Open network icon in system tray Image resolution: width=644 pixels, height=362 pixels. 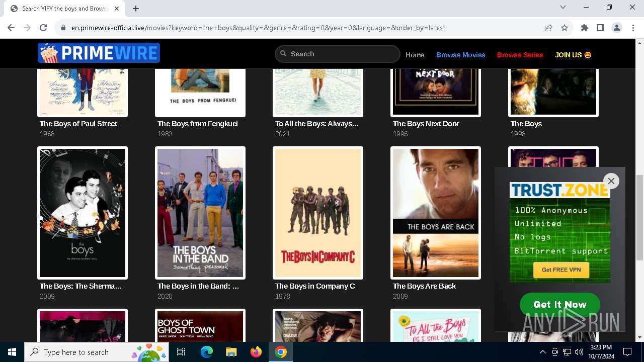567,352
